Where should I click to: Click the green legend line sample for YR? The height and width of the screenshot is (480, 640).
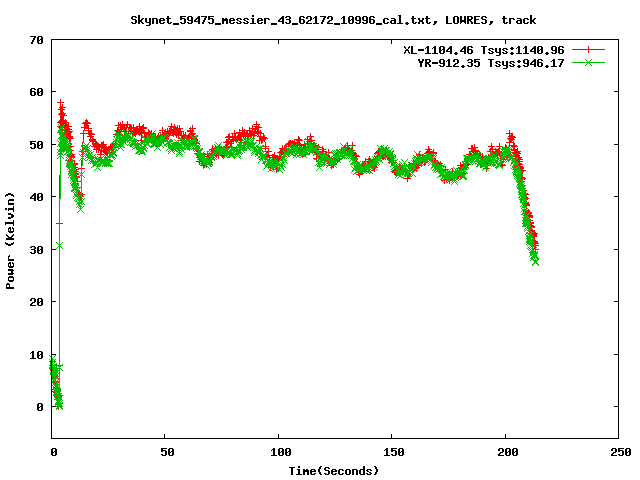(x=588, y=62)
